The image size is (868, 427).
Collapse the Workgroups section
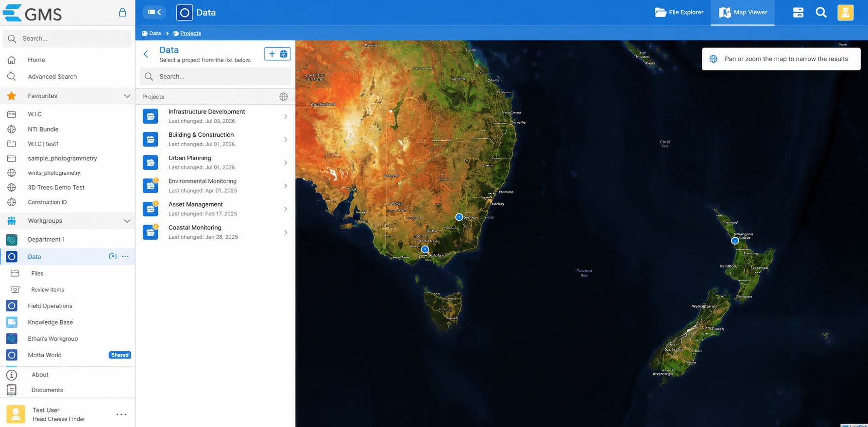coord(127,221)
